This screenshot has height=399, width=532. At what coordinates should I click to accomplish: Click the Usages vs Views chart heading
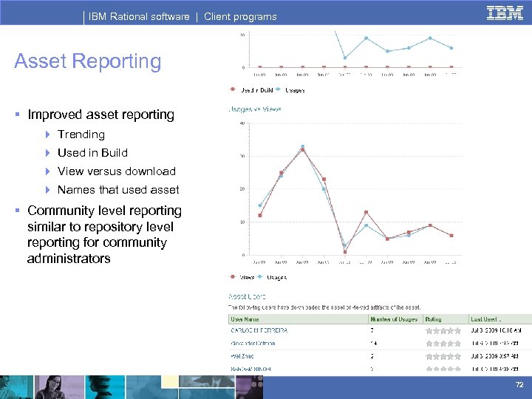click(255, 109)
